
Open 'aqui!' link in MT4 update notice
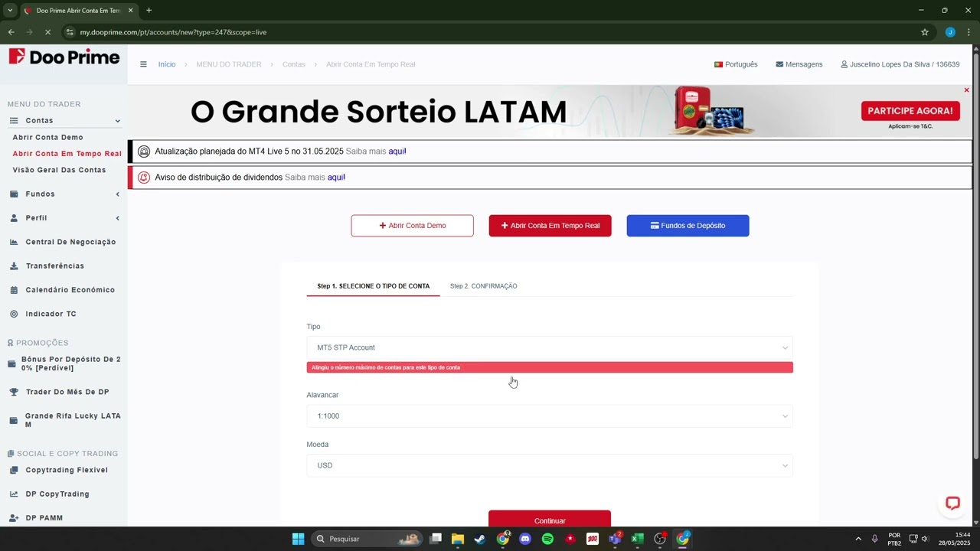coord(397,152)
